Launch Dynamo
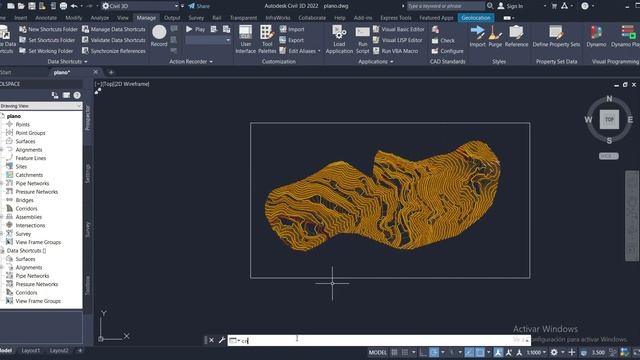The width and height of the screenshot is (640, 360). click(x=596, y=36)
